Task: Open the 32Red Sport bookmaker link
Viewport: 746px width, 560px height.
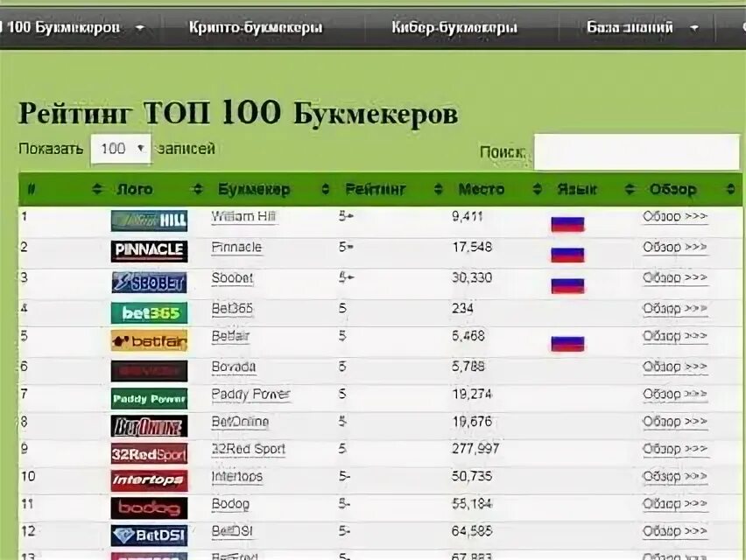Action: tap(249, 449)
